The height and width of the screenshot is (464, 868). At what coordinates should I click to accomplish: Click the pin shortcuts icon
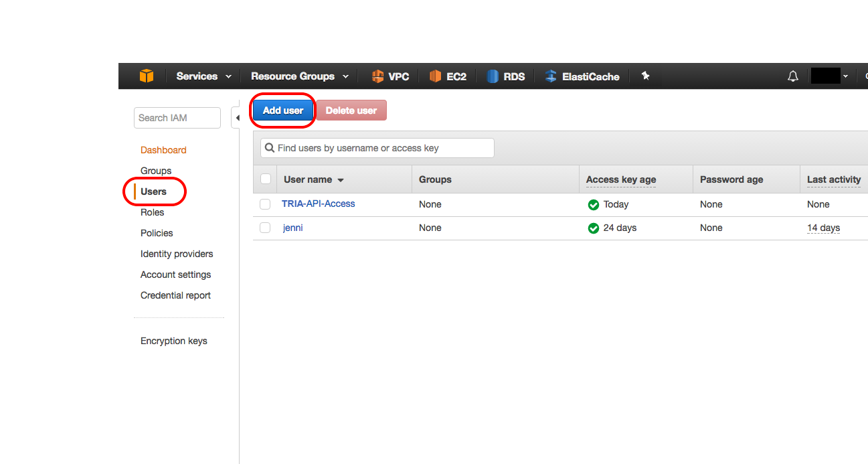tap(645, 76)
